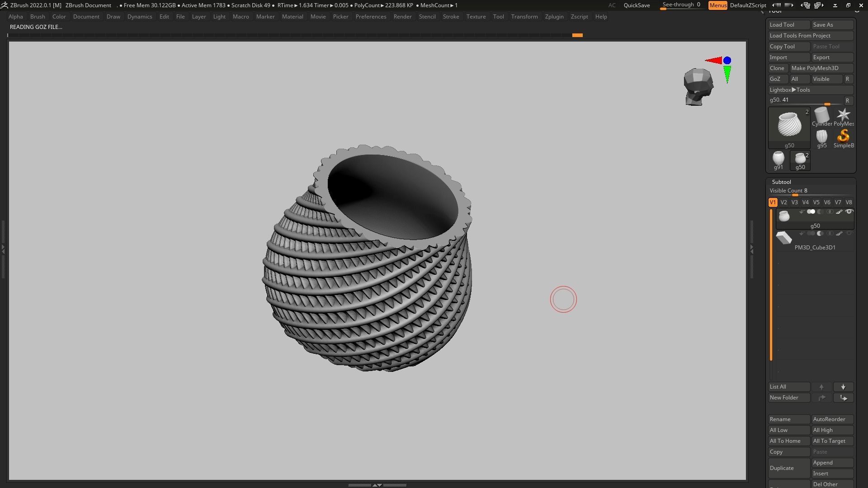Open the Preferences menu
Image resolution: width=868 pixels, height=488 pixels.
(x=371, y=17)
